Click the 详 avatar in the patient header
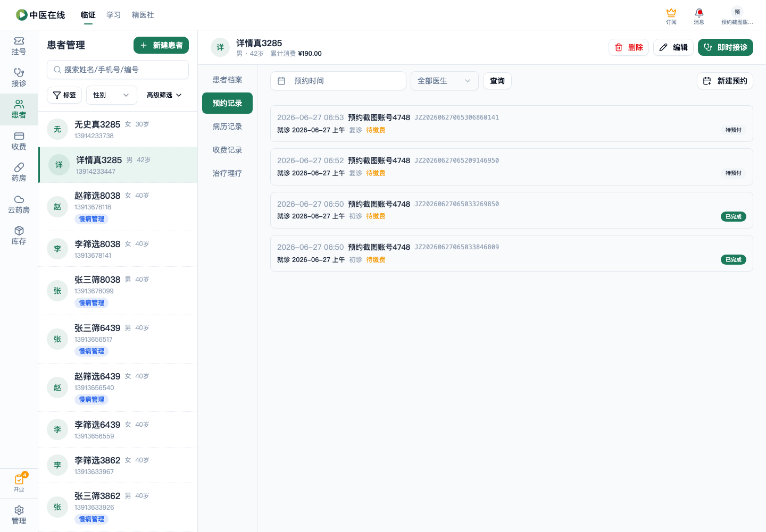This screenshot has height=532, width=766. click(220, 47)
